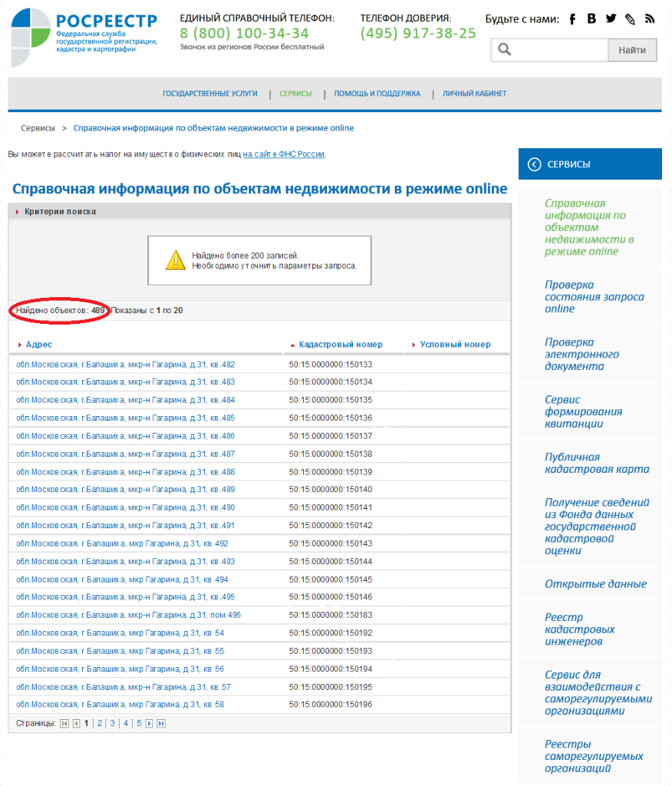672x786 pixels.
Task: Open the RSS feed icon
Action: (650, 19)
